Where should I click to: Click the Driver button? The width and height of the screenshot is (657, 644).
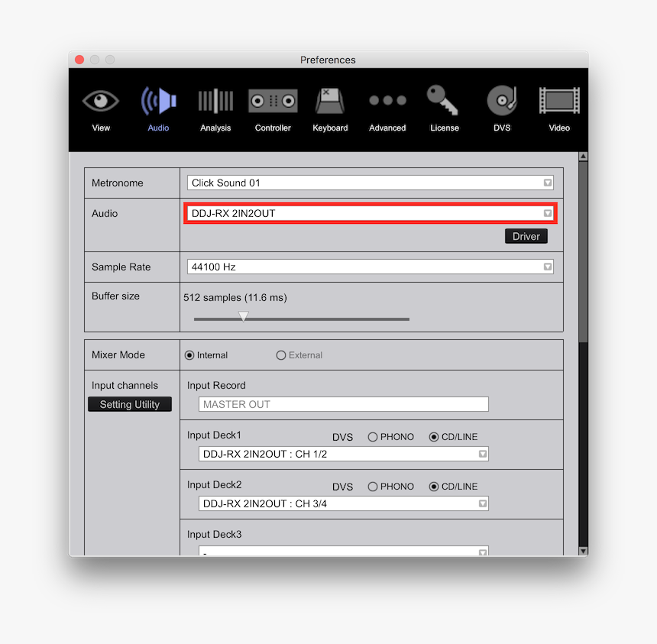526,236
